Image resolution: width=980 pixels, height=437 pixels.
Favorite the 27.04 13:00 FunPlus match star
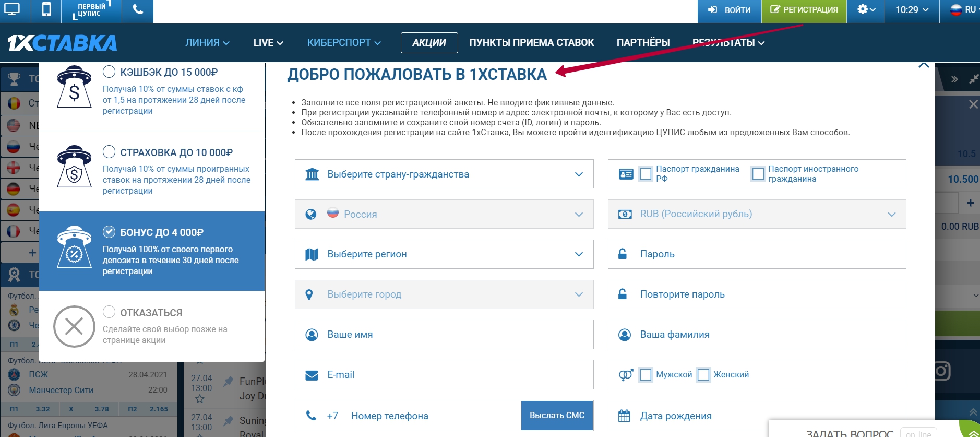click(199, 399)
